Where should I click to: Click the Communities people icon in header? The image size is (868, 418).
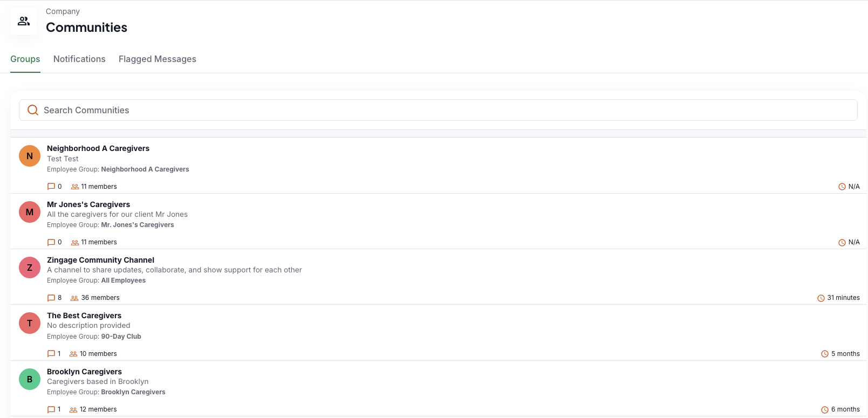pos(24,21)
